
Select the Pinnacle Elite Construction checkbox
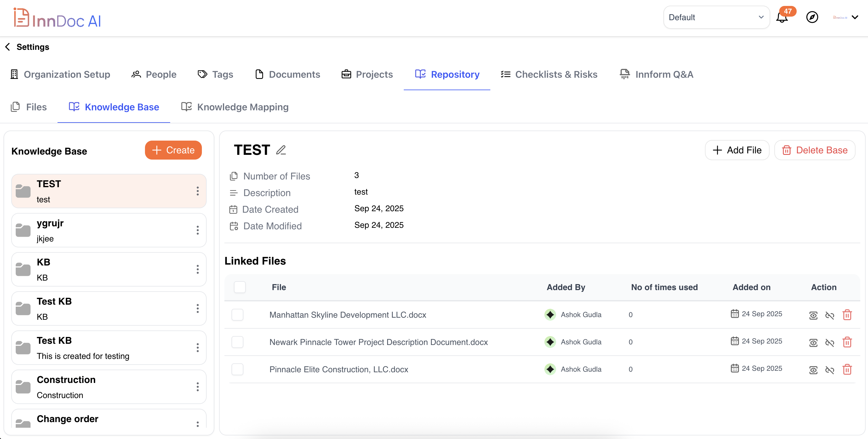(x=237, y=369)
